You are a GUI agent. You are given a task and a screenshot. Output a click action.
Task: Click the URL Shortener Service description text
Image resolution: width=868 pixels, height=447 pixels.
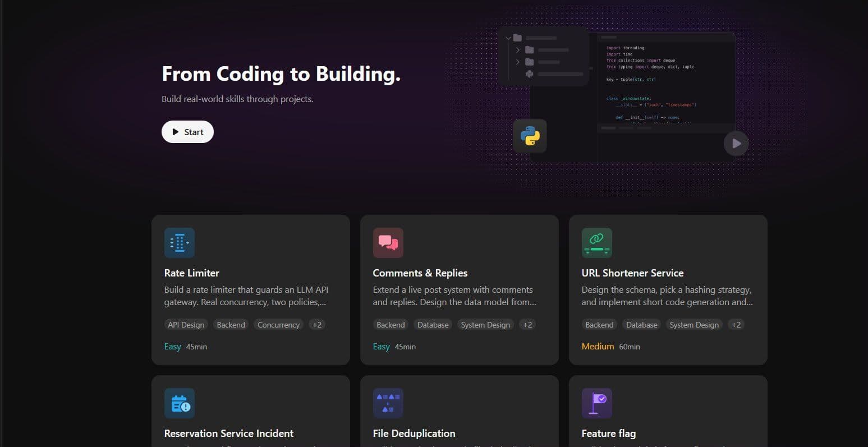(667, 296)
